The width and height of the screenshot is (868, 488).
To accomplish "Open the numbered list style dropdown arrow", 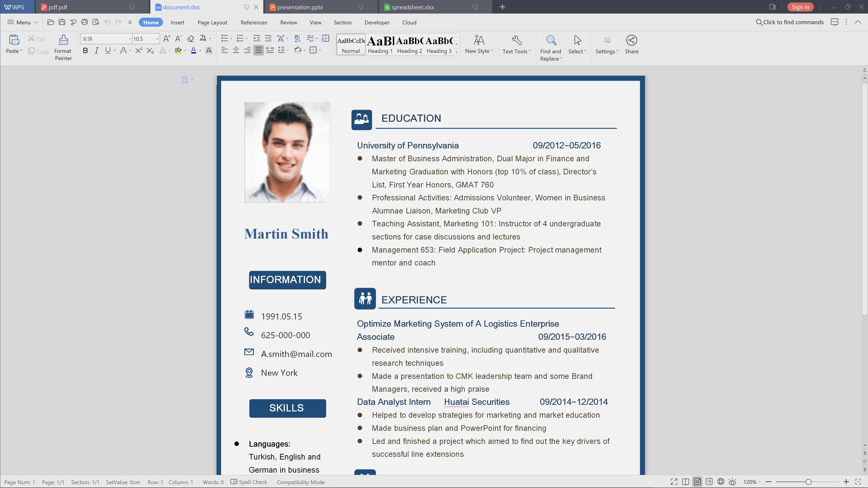I will (247, 38).
